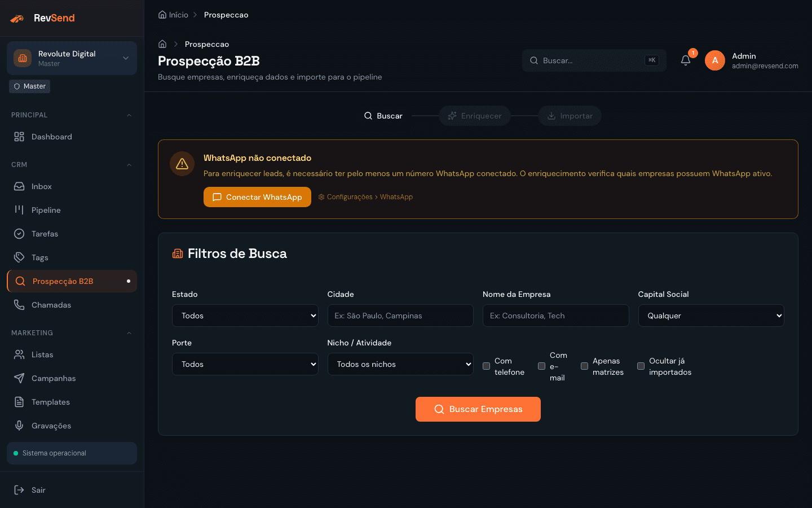
Task: Open the 'Todos os nichos' dropdown
Action: click(400, 364)
